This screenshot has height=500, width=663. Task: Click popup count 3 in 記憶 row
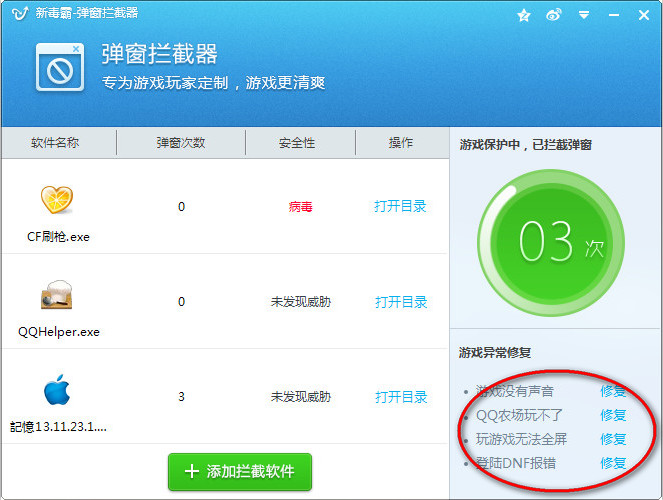181,397
